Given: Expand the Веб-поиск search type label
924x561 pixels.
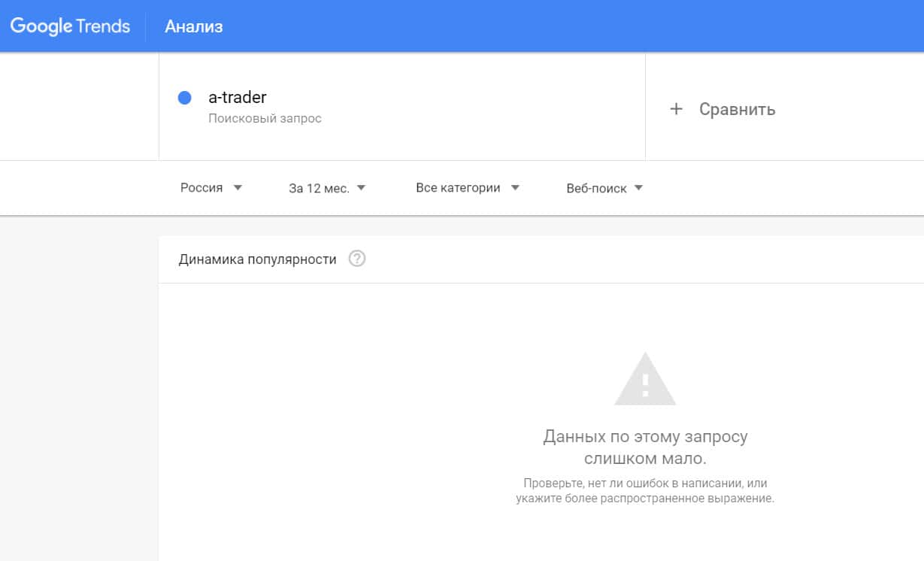Looking at the screenshot, I should coord(596,188).
